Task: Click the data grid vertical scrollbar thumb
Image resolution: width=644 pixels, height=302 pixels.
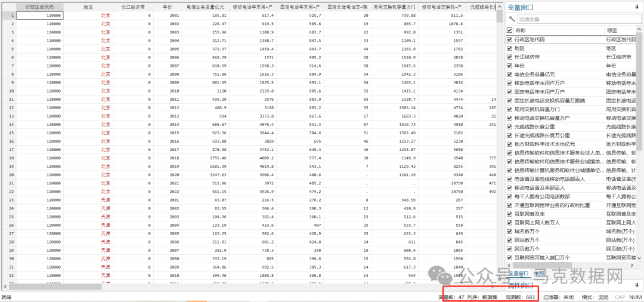Action: pyautogui.click(x=500, y=16)
